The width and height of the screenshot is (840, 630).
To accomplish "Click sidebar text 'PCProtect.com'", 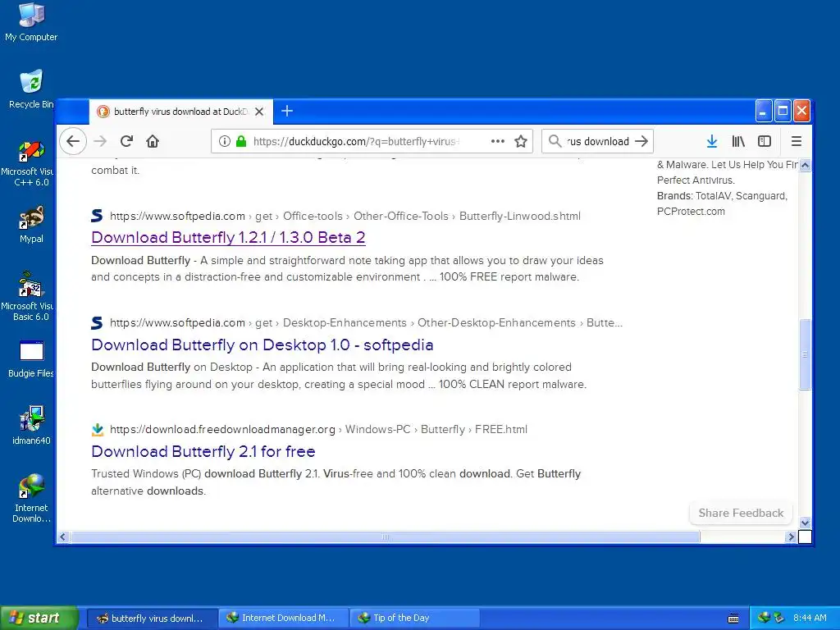I will pyautogui.click(x=691, y=211).
